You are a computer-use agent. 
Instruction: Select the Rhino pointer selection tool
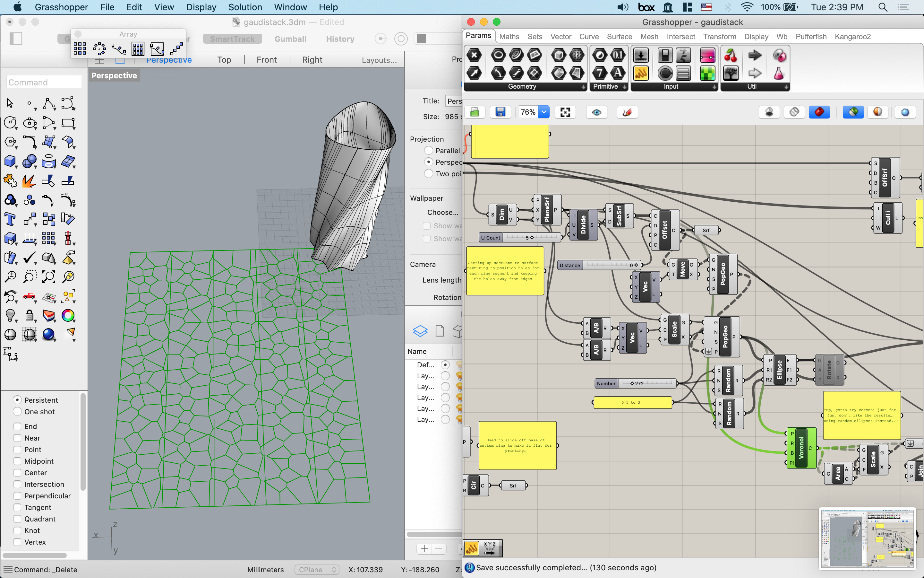(10, 103)
